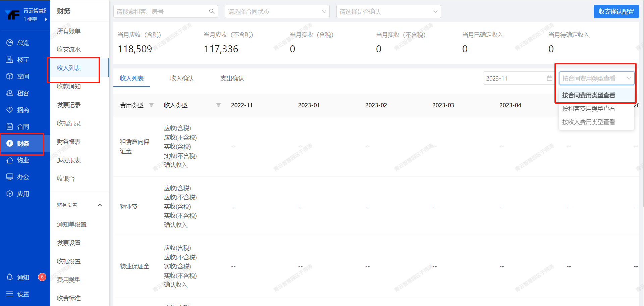Click the Leasing (招商) tag icon
Viewport: 644px width, 306px height.
click(10, 110)
